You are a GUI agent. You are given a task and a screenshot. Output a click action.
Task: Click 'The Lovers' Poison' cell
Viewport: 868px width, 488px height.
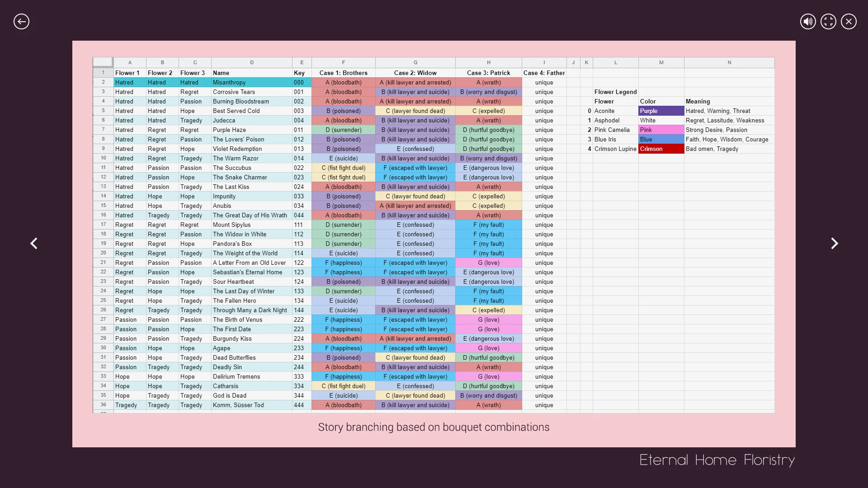[251, 139]
